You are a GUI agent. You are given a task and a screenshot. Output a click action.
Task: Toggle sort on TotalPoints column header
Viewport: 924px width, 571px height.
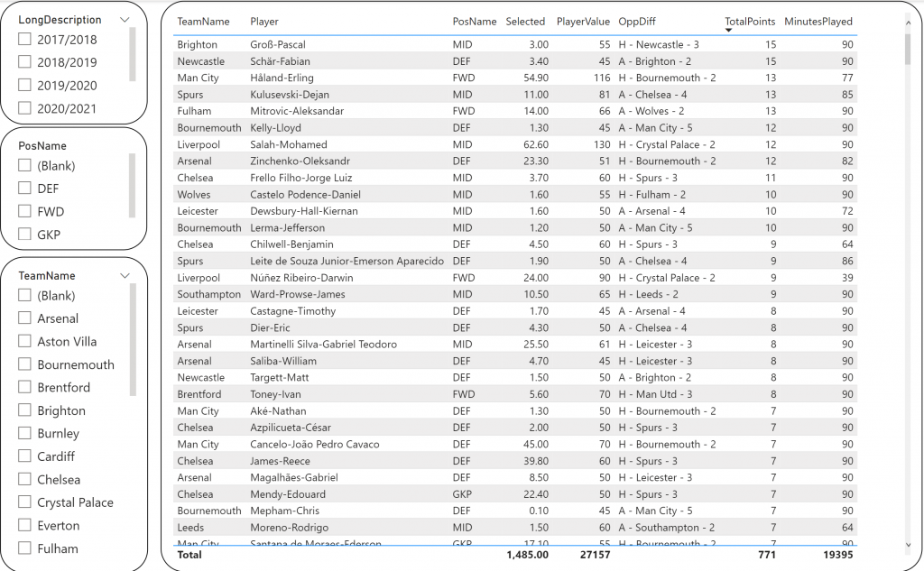(x=750, y=22)
